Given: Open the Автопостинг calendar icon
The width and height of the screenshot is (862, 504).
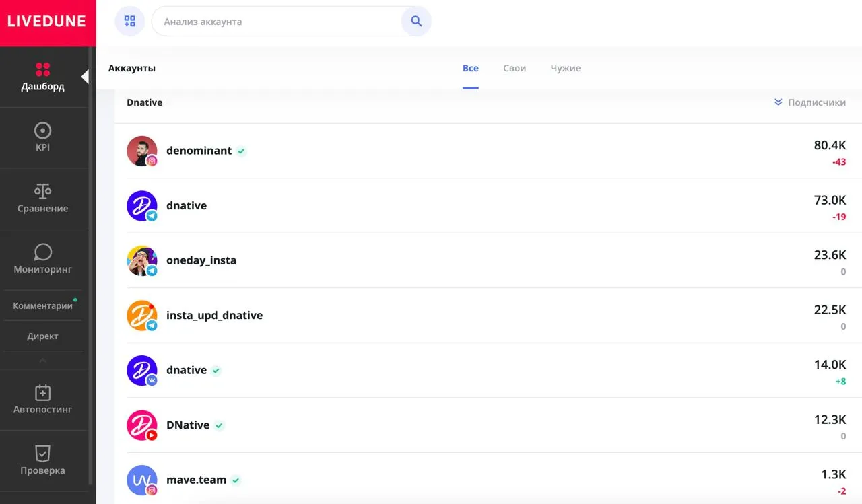Looking at the screenshot, I should coord(43,392).
